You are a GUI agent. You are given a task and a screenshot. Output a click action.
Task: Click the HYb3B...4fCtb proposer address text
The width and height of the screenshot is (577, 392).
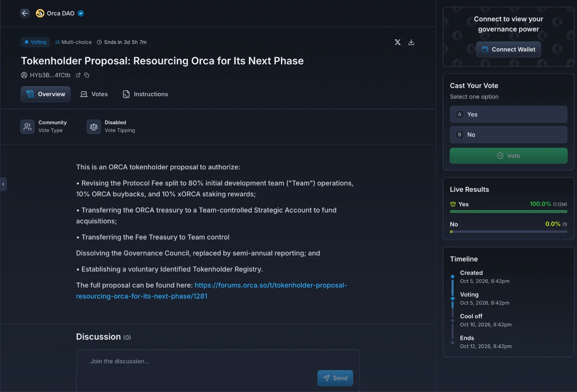point(50,75)
